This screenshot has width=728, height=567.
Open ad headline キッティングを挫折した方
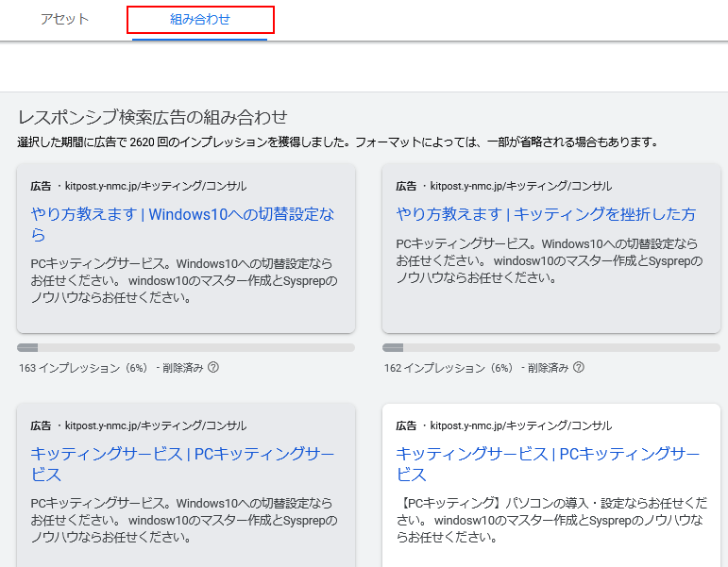click(546, 214)
